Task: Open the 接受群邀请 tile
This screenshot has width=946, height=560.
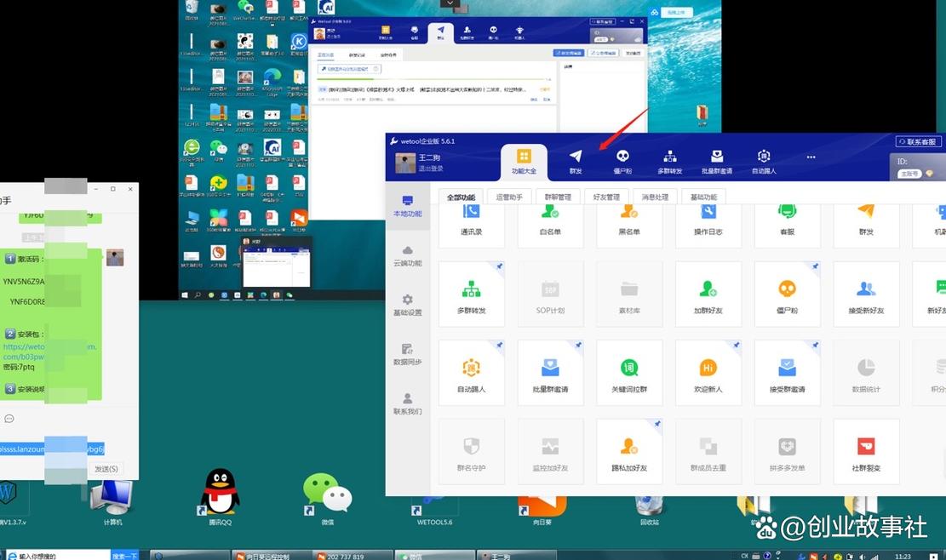Action: 788,373
